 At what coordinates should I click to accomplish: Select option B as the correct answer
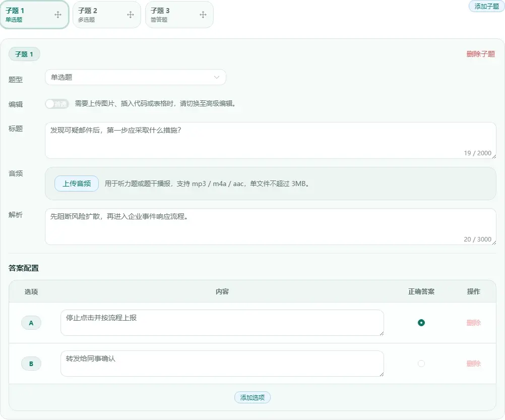click(421, 364)
